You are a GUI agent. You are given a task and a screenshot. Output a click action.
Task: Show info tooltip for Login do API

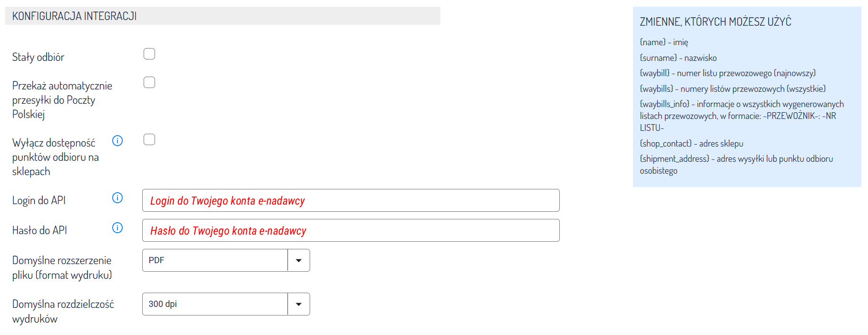pyautogui.click(x=117, y=198)
